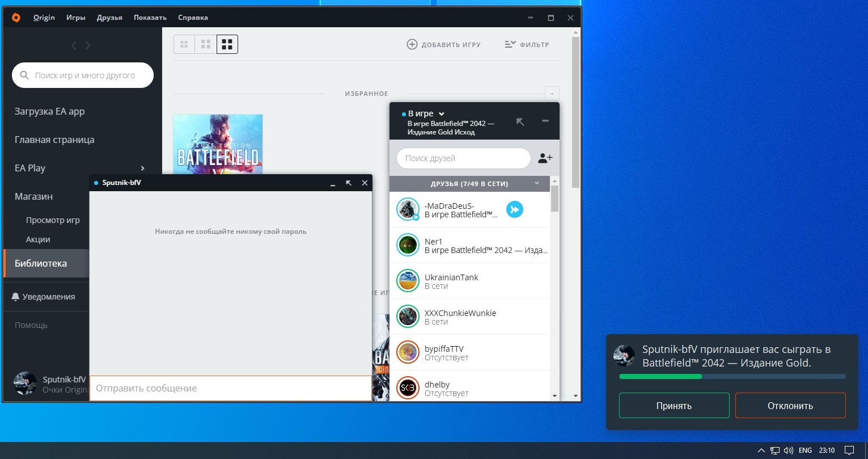Select friend name -MaDraDeuS-
The image size is (868, 459).
click(450, 206)
